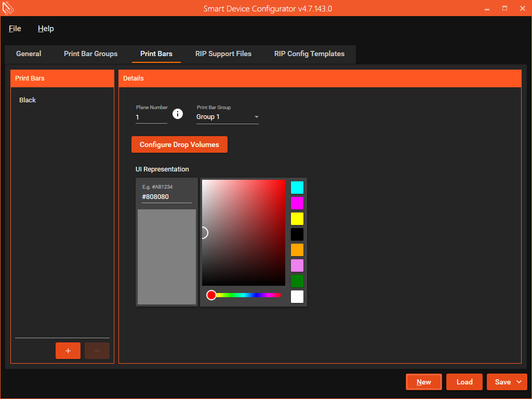Open the Save button dropdown arrow
Image resolution: width=532 pixels, height=399 pixels.
(519, 382)
